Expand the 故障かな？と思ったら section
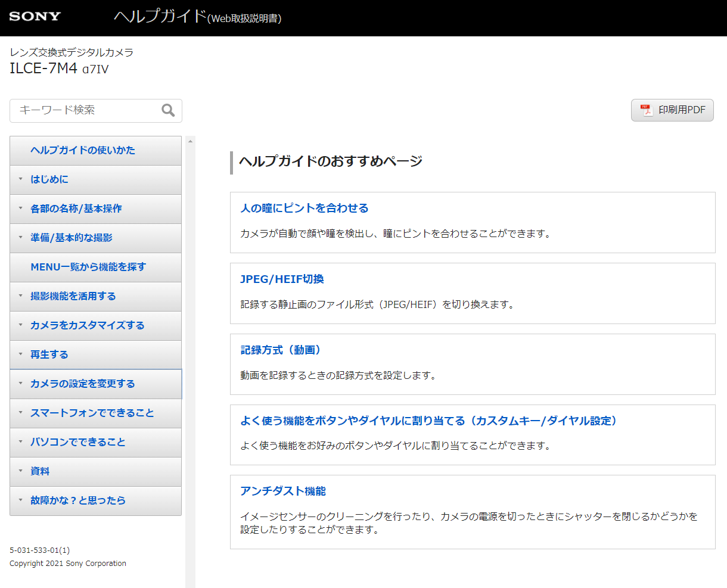The height and width of the screenshot is (588, 727). pyautogui.click(x=78, y=500)
